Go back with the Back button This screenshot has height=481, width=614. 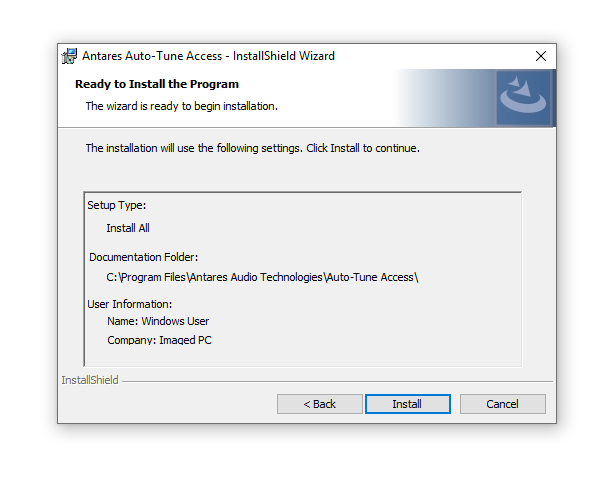pos(320,404)
